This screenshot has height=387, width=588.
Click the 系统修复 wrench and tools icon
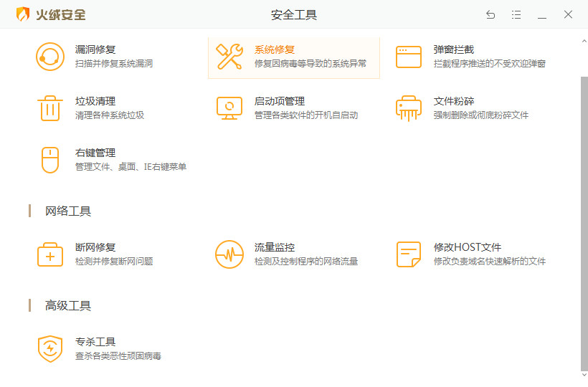coord(229,57)
